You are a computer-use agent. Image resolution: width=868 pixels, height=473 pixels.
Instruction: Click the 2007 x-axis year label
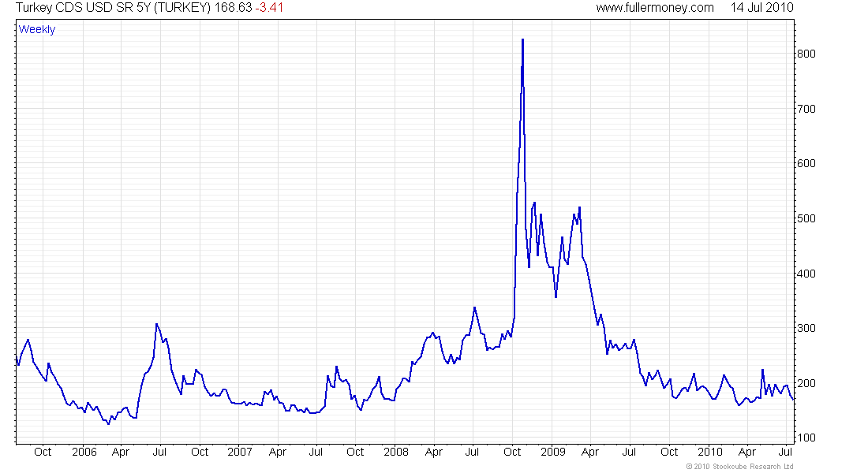pos(240,452)
